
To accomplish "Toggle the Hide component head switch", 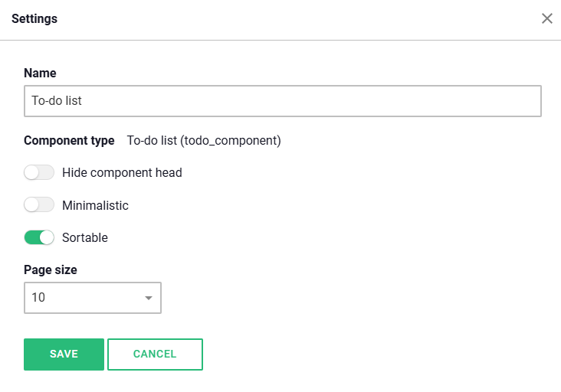I will pyautogui.click(x=39, y=173).
